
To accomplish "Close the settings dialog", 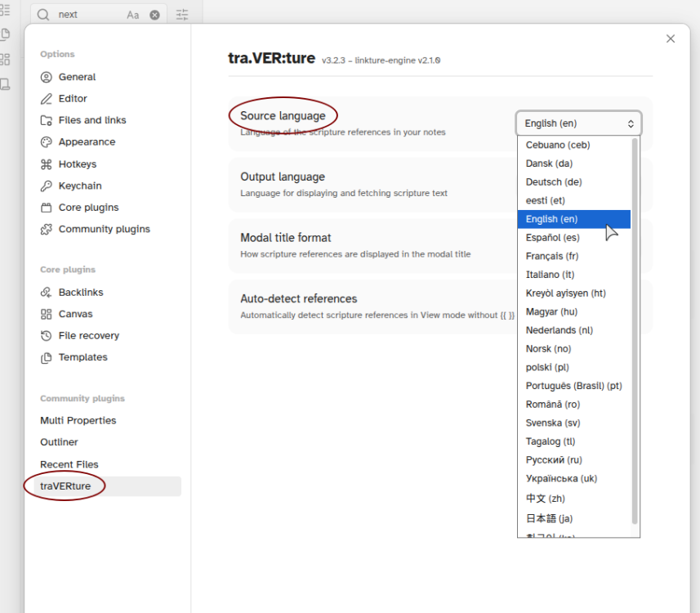I will click(671, 39).
